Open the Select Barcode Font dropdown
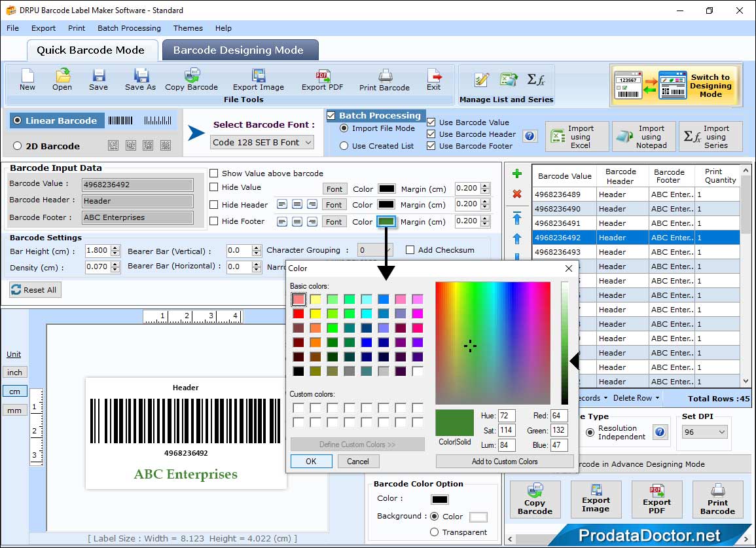The image size is (756, 548). point(262,142)
